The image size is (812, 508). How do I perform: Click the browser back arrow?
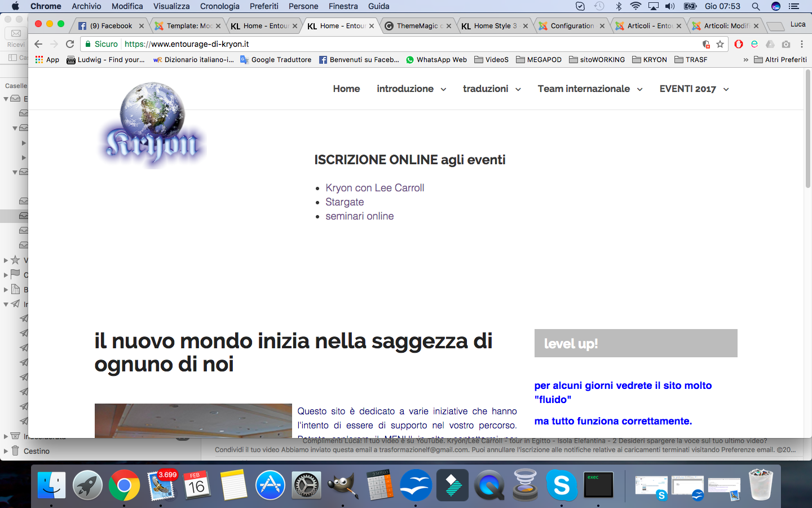38,44
